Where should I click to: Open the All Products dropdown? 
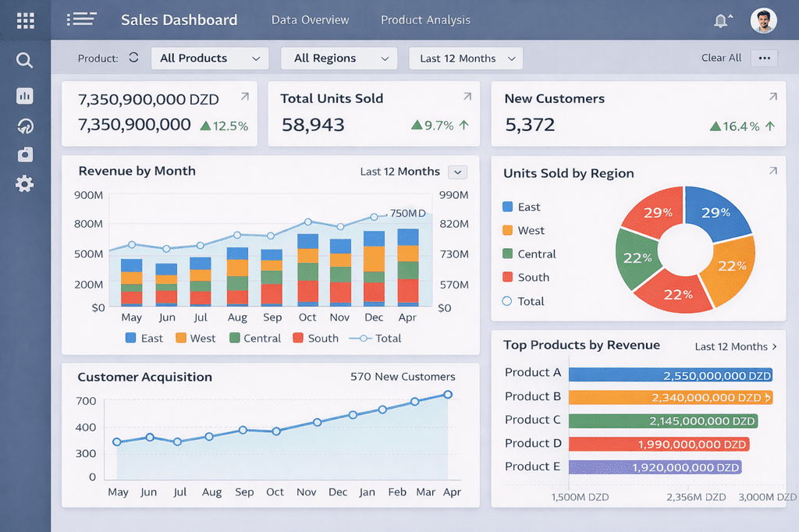(209, 59)
